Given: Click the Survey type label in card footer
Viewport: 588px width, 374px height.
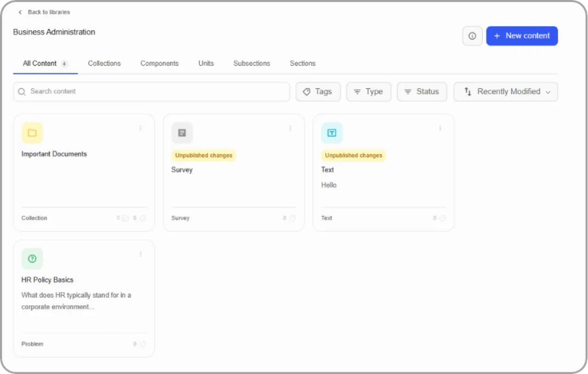Looking at the screenshot, I should [181, 218].
